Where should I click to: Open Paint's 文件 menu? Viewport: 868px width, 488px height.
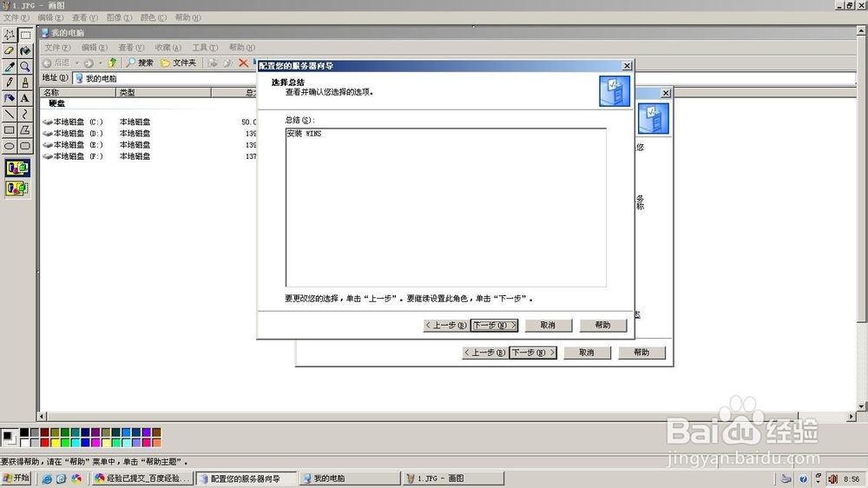point(16,17)
